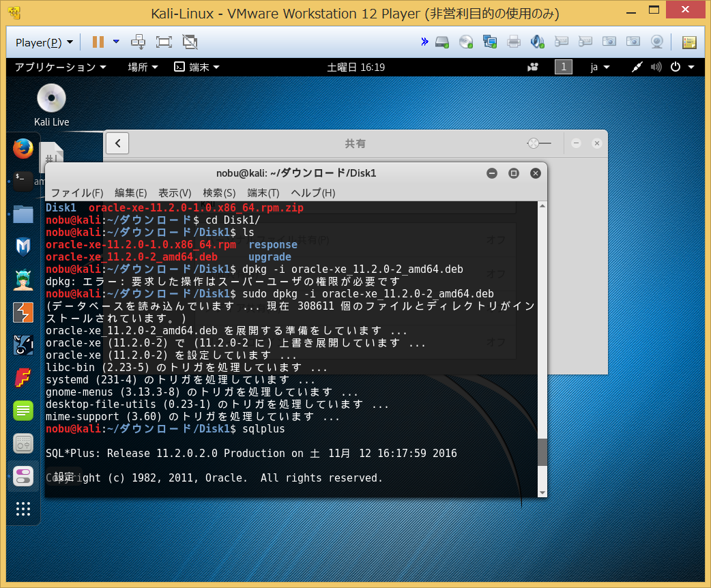Open ヘルプ(H) menu in terminal
Viewport: 711px width, 588px height.
tap(313, 192)
